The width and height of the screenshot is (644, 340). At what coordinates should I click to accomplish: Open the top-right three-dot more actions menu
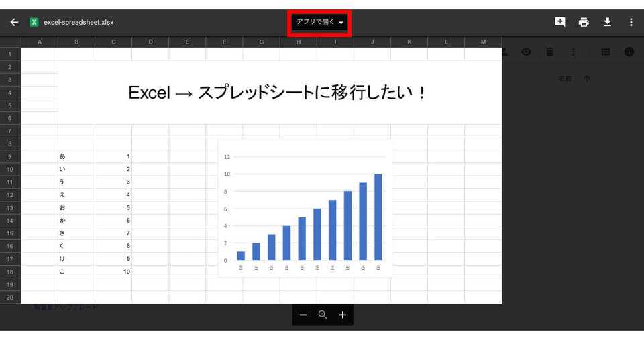click(x=631, y=22)
